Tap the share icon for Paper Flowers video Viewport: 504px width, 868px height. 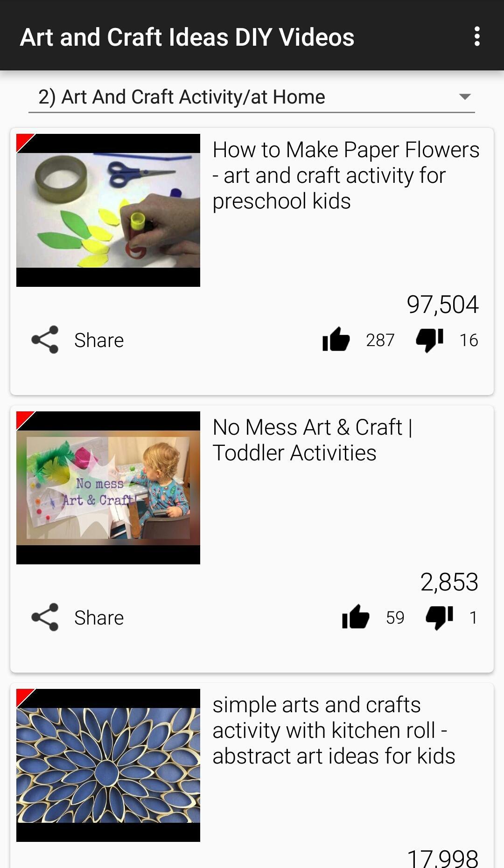tap(45, 340)
